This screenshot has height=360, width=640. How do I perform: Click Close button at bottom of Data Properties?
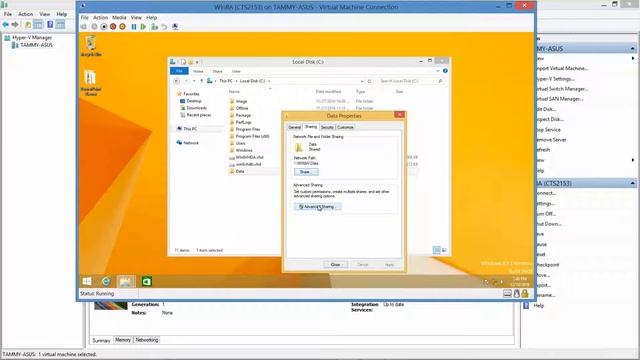click(x=335, y=265)
